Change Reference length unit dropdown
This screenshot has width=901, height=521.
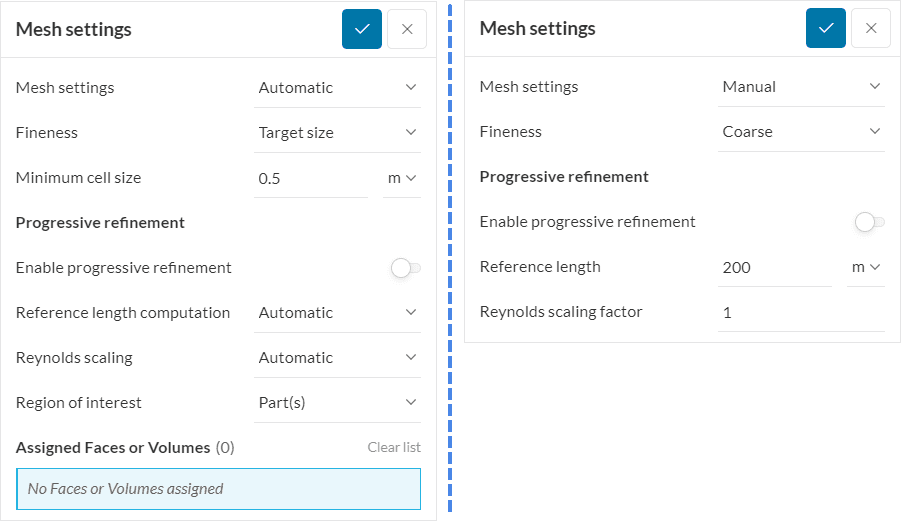click(865, 267)
